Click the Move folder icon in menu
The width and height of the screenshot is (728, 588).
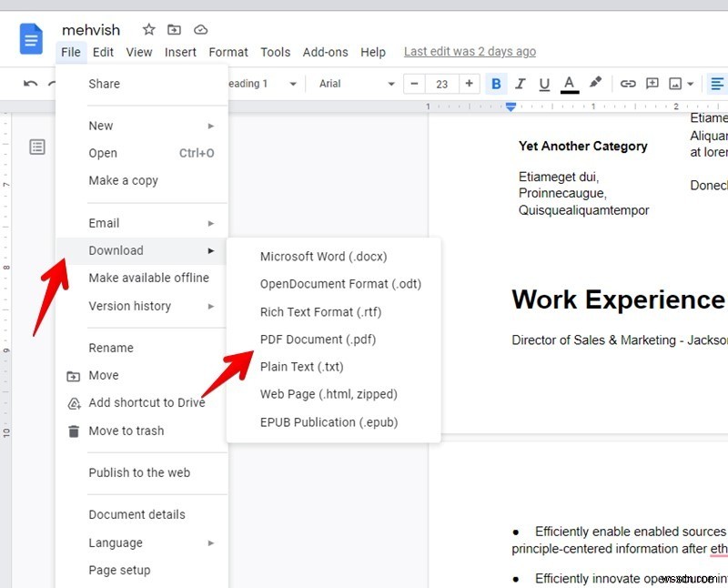point(74,376)
